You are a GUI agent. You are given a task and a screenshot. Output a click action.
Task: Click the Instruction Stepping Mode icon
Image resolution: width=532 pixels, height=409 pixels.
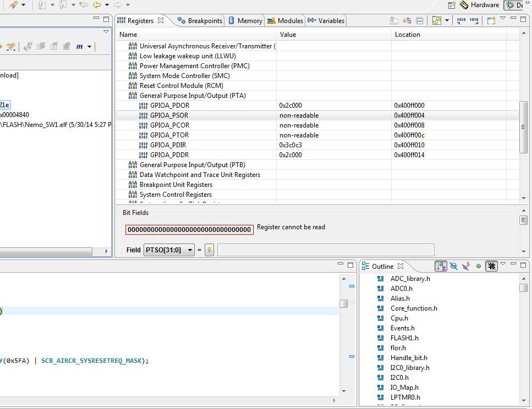(x=11, y=47)
